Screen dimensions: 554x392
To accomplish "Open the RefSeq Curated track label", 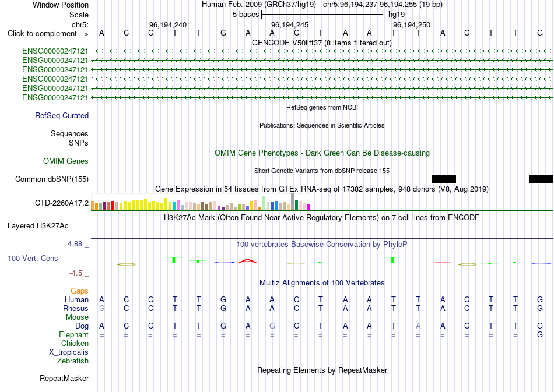I will (x=62, y=115).
